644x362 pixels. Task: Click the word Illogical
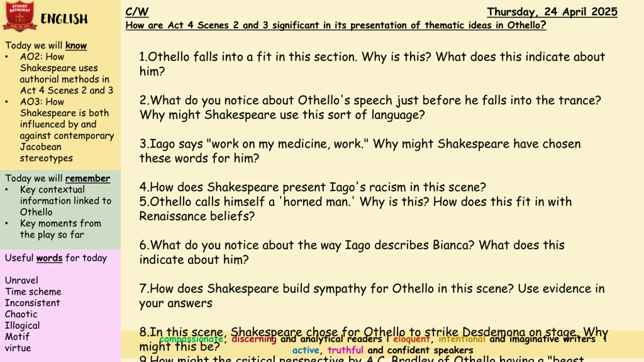[22, 326]
